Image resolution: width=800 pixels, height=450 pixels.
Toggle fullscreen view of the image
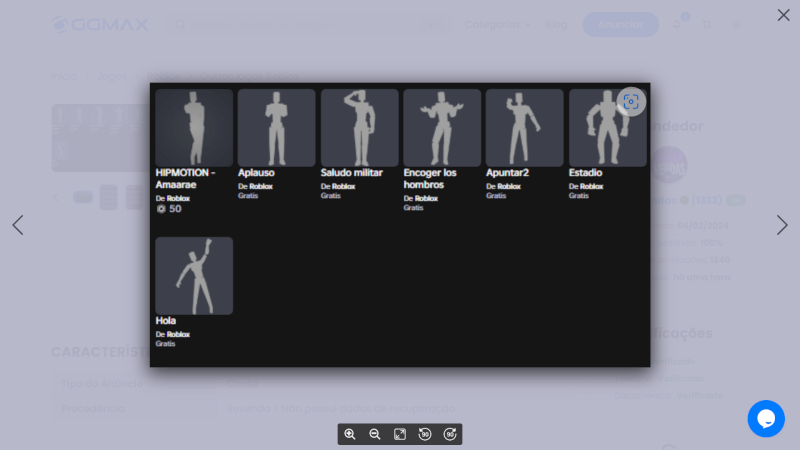pos(400,434)
